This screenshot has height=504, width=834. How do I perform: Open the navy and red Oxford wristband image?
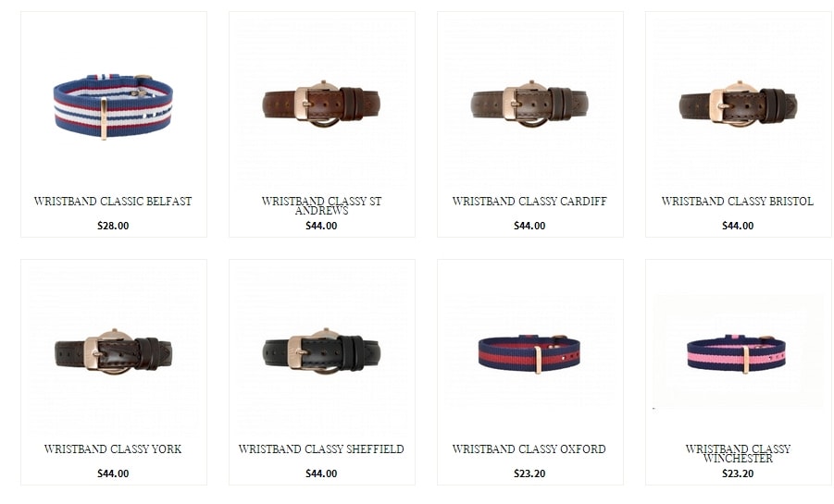tap(529, 353)
